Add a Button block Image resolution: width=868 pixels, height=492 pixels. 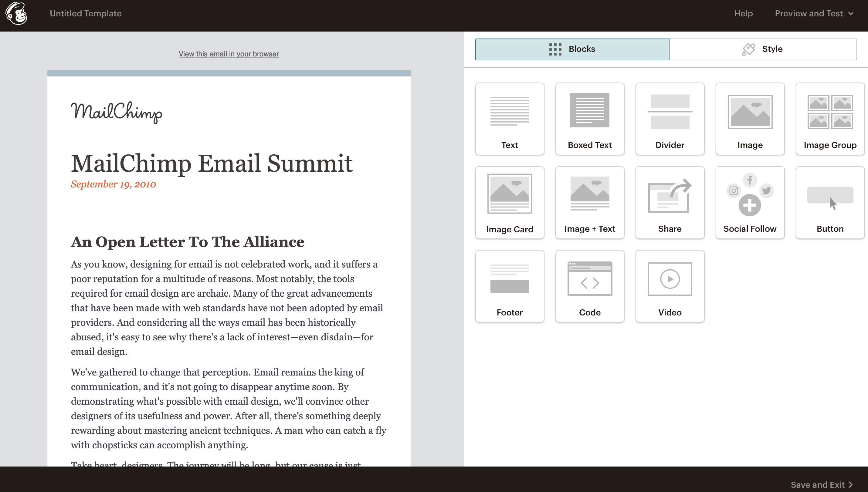(830, 203)
